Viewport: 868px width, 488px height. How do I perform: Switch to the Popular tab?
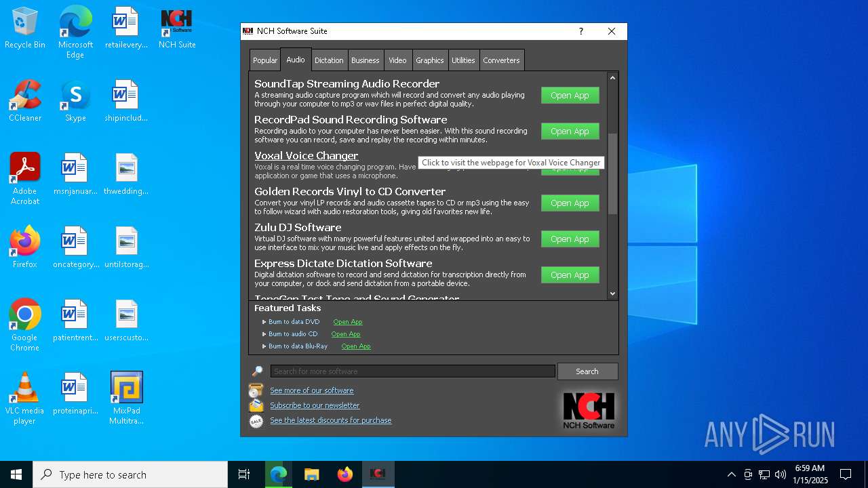tap(265, 60)
